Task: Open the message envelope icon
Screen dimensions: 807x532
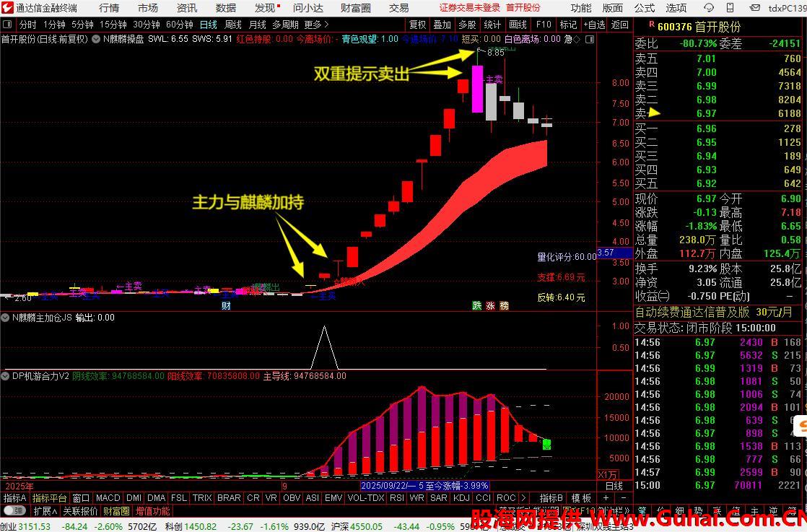Action: point(754,8)
